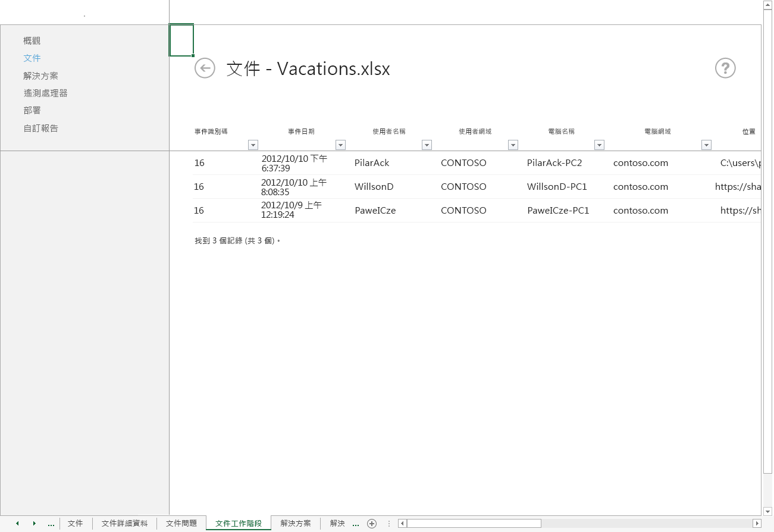Open 部署 in the left navigation
Viewport: 774px width, 532px height.
click(x=32, y=111)
